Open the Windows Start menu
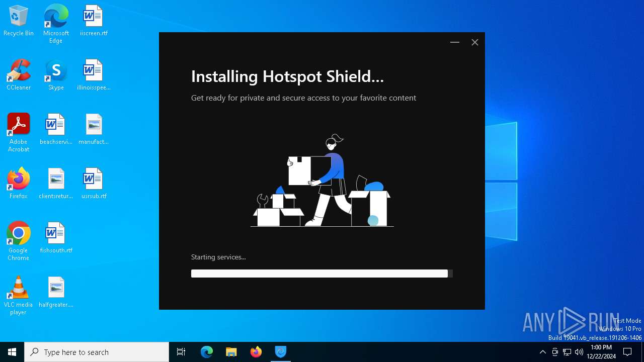This screenshot has height=362, width=644. (x=12, y=352)
